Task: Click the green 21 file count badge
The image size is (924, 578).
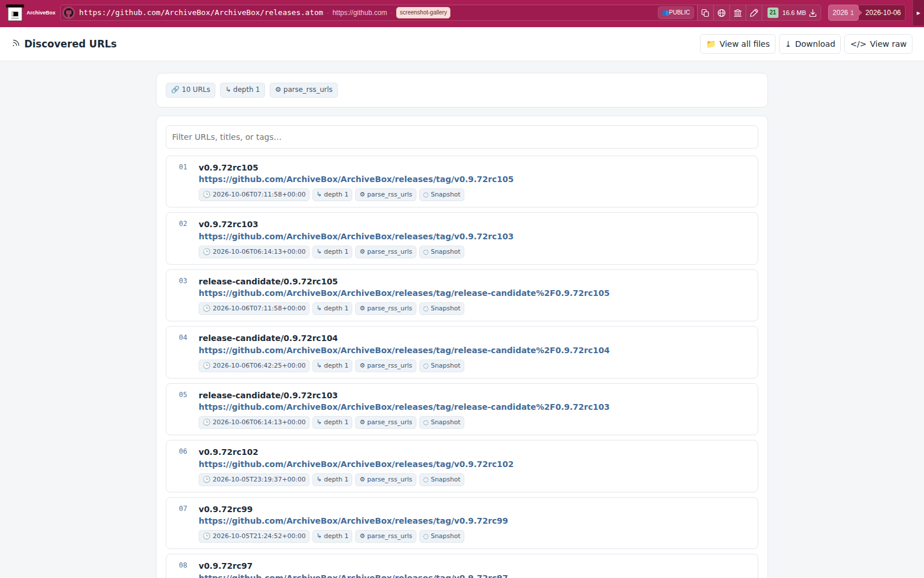Action: pyautogui.click(x=773, y=13)
